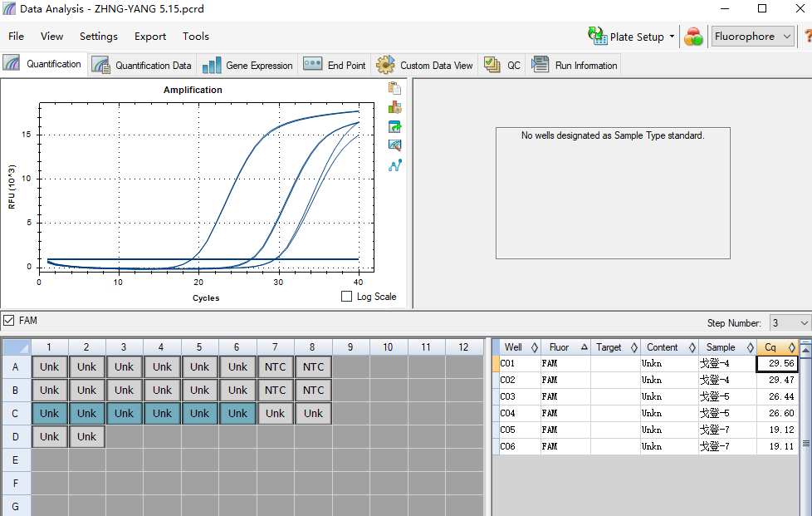Click the baseline threshold curve icon
The image size is (812, 516).
click(x=394, y=165)
